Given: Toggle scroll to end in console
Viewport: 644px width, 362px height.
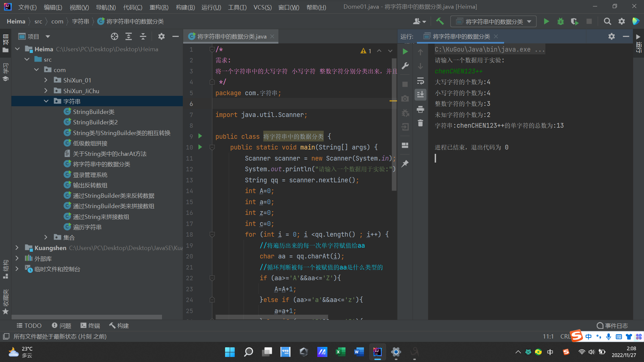Looking at the screenshot, I should pyautogui.click(x=420, y=95).
